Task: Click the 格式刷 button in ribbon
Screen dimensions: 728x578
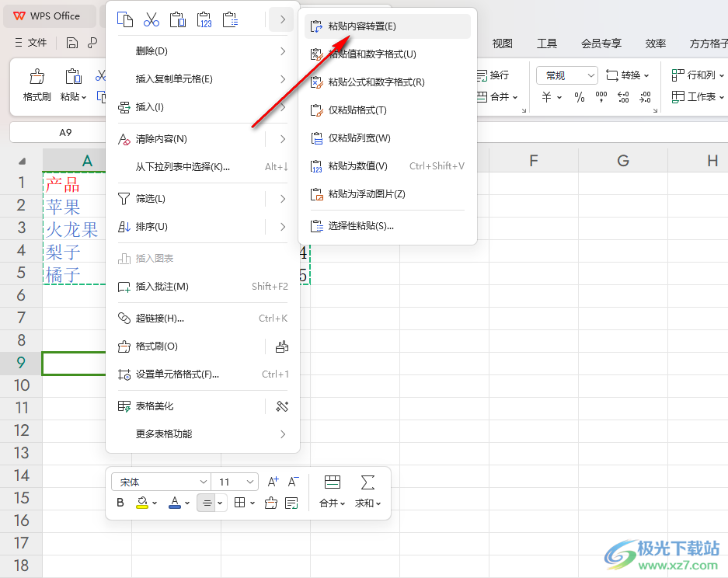Action: (x=37, y=85)
